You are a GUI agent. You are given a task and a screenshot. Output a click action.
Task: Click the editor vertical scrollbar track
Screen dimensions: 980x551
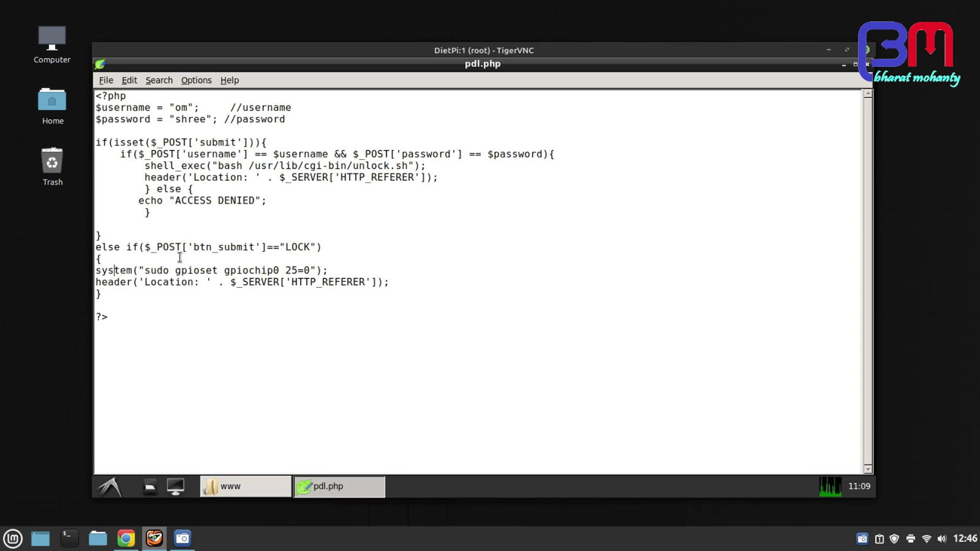(x=867, y=282)
